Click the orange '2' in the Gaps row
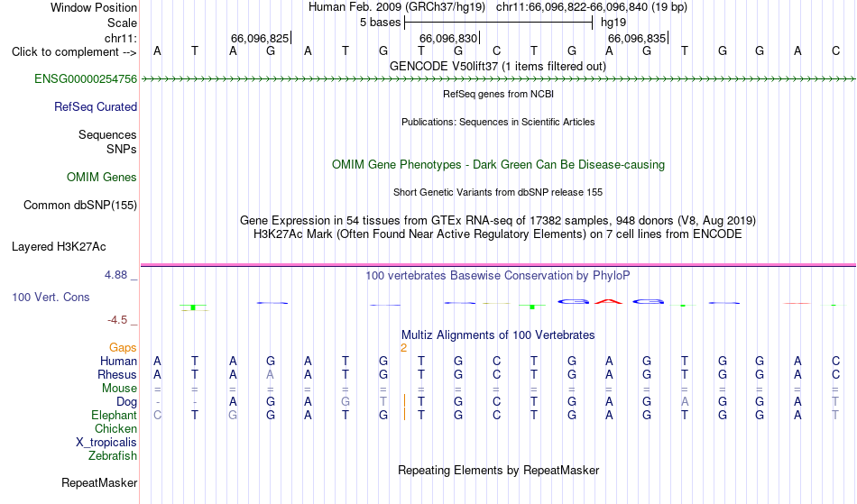The image size is (857, 504). click(x=403, y=348)
